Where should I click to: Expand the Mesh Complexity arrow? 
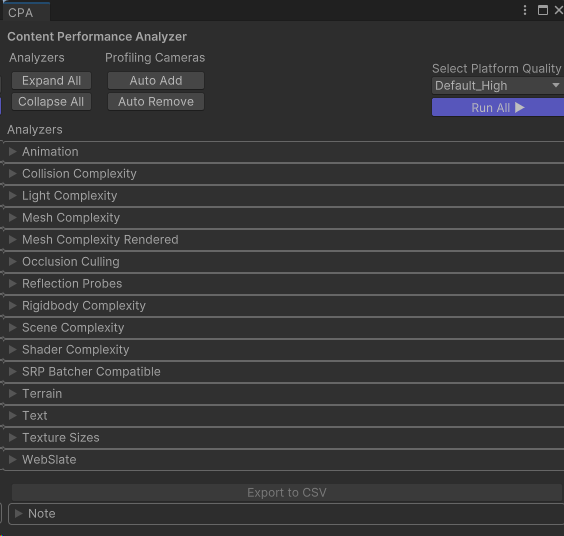[13, 217]
